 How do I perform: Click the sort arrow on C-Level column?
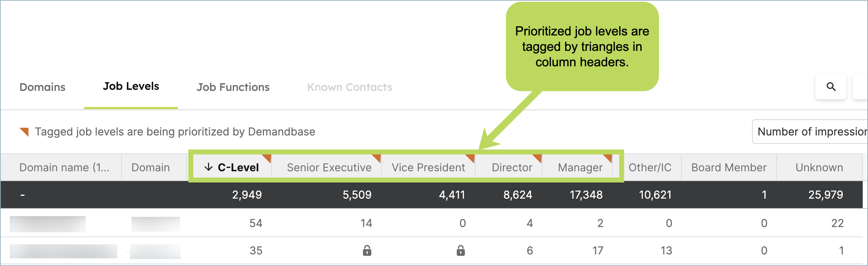tap(208, 167)
